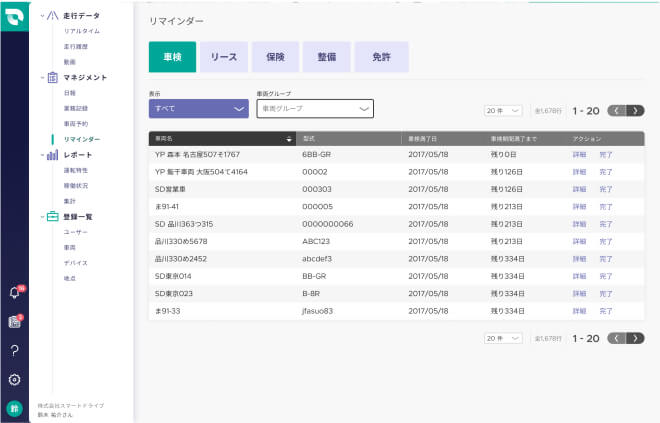Image resolution: width=660 pixels, height=423 pixels.
Task: Open the help question mark icon
Action: 14,351
